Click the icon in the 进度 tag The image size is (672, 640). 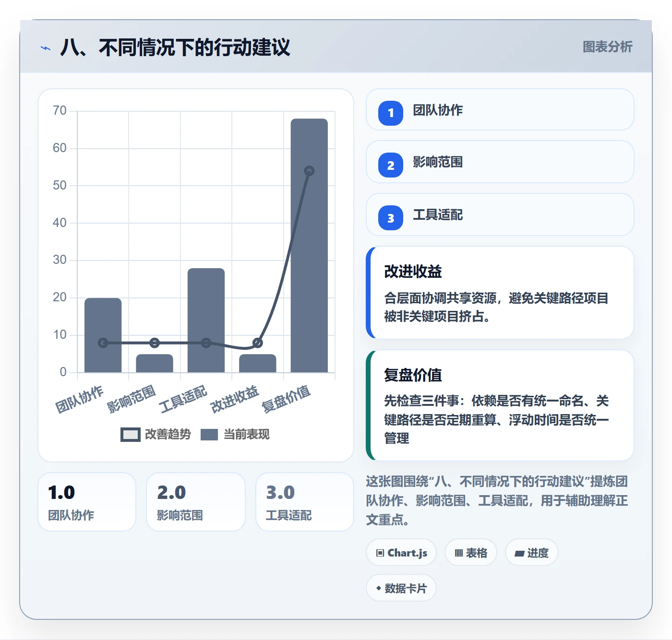click(x=519, y=553)
